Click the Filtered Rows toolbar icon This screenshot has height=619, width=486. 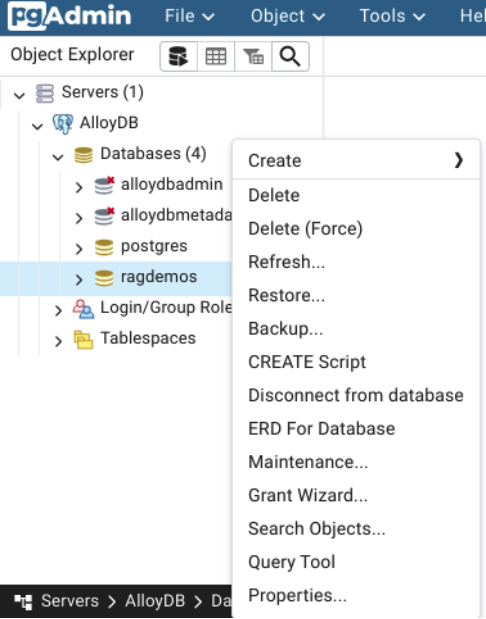[253, 56]
